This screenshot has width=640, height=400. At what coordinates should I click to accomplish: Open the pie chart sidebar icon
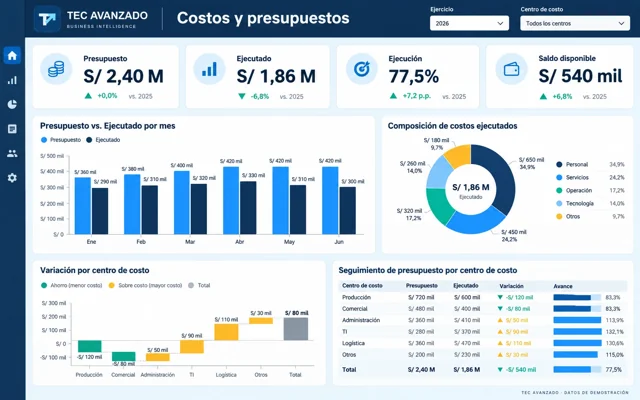12,104
